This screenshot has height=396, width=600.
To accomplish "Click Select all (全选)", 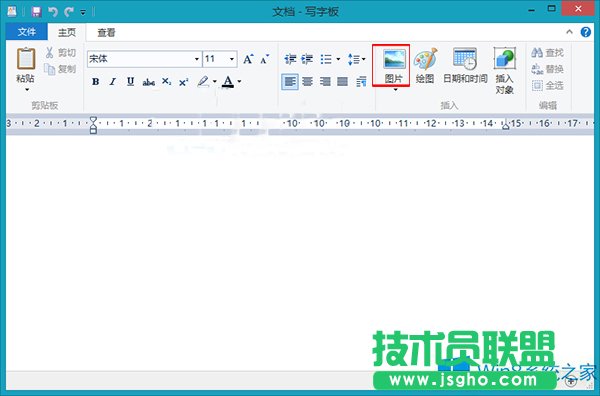I will coord(548,85).
